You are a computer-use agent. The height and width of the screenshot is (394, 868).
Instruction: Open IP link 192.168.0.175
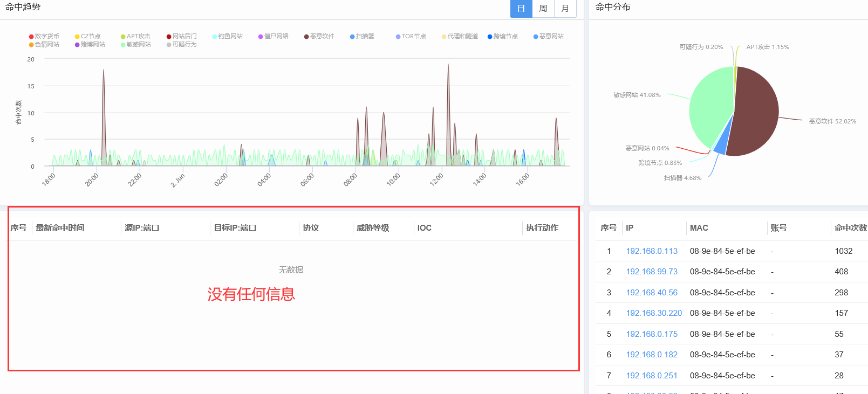click(x=652, y=334)
